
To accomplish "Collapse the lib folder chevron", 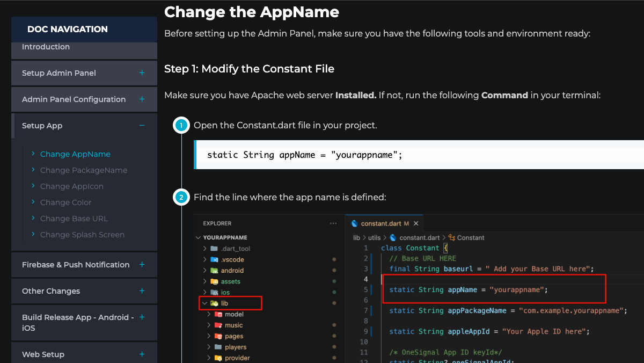I will (x=204, y=303).
